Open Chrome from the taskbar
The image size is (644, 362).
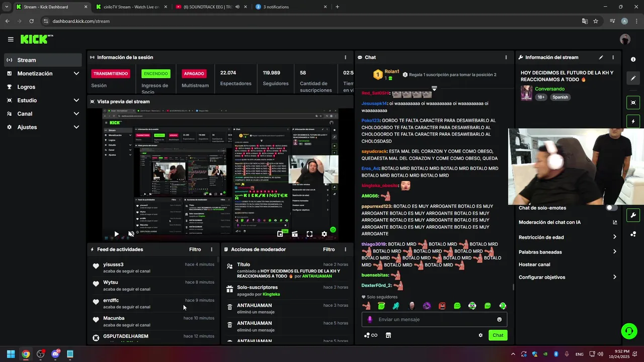(x=26, y=354)
